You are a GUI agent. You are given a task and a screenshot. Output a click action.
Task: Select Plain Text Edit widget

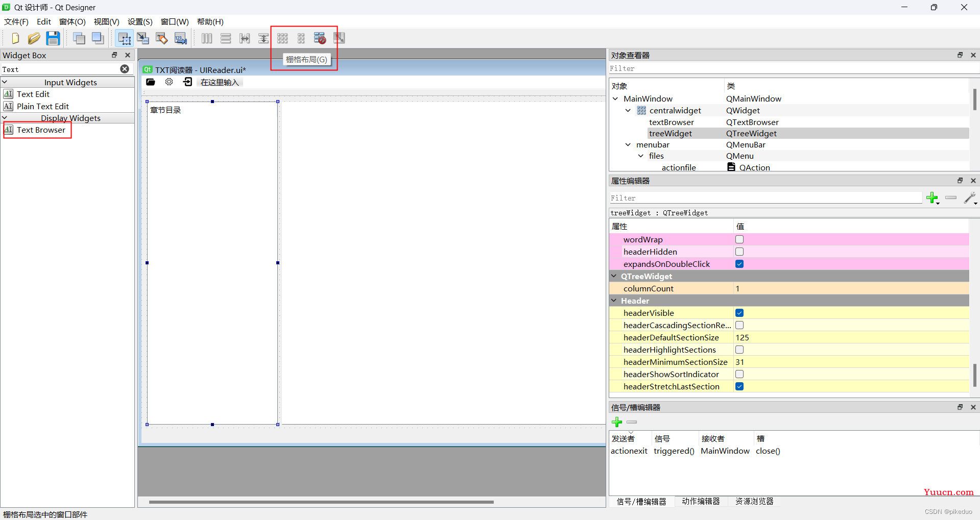coord(42,106)
